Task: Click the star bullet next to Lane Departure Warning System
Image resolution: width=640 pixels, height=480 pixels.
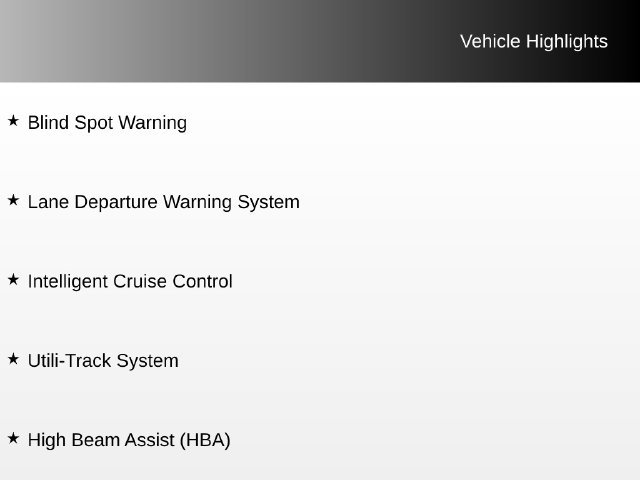Action: pyautogui.click(x=13, y=200)
